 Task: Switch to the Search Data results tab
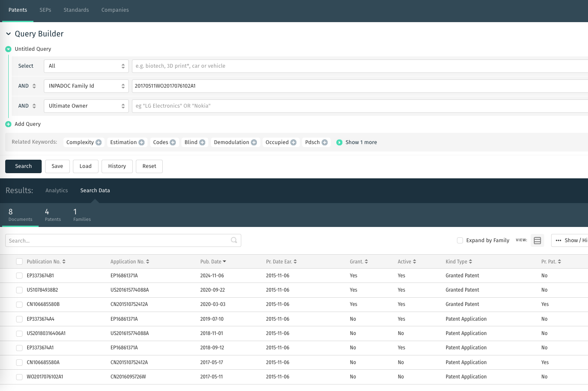(x=95, y=191)
